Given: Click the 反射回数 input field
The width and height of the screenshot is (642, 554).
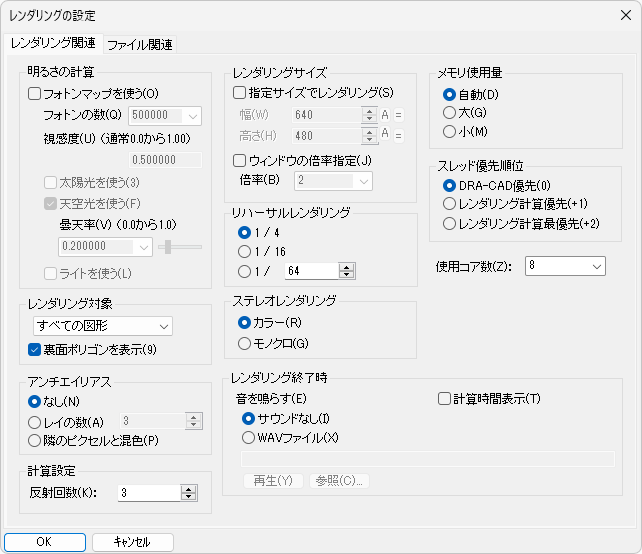Looking at the screenshot, I should click(147, 493).
